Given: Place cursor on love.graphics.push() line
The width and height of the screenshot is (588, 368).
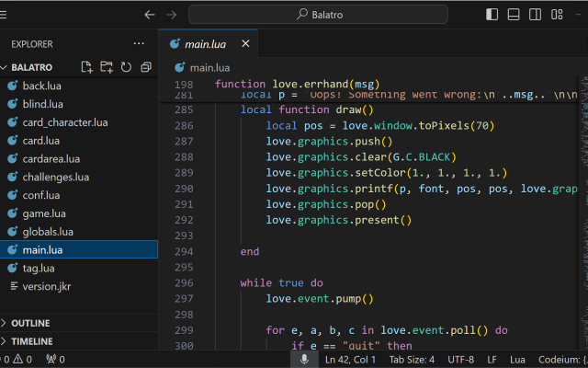Looking at the screenshot, I should point(329,142).
